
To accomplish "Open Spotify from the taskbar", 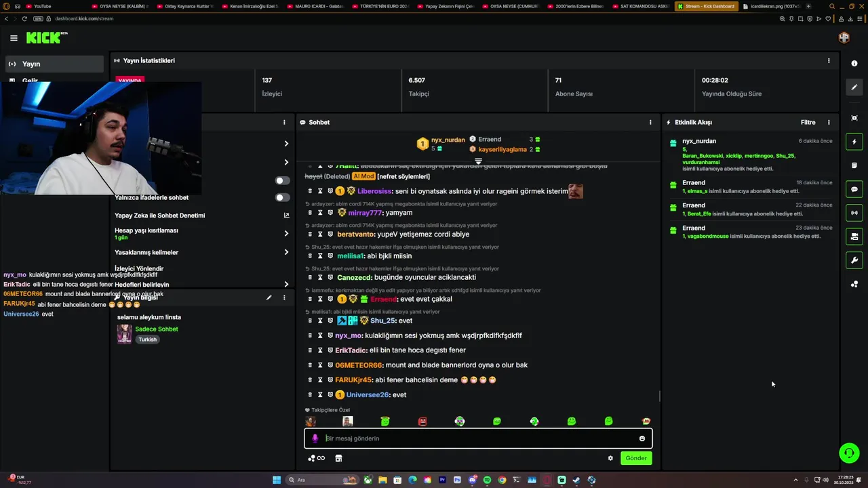I will coord(487,480).
